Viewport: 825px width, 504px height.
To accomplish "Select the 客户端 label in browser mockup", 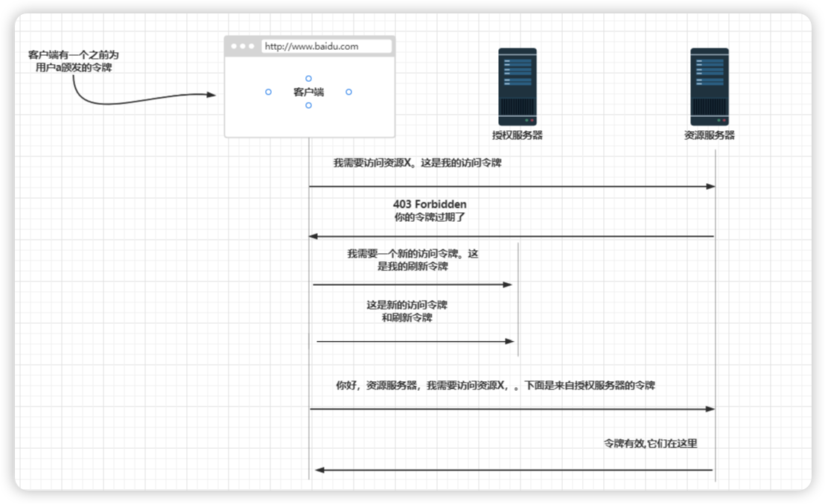I will coord(308,92).
